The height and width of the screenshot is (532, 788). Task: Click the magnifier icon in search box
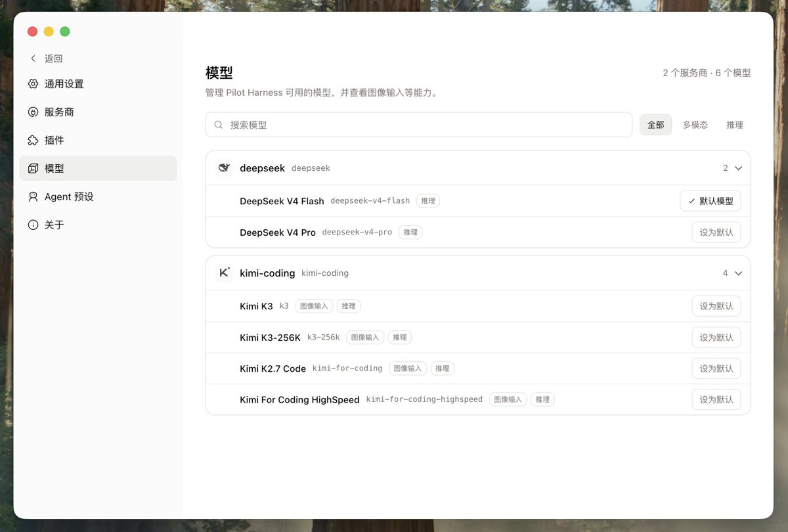click(219, 125)
